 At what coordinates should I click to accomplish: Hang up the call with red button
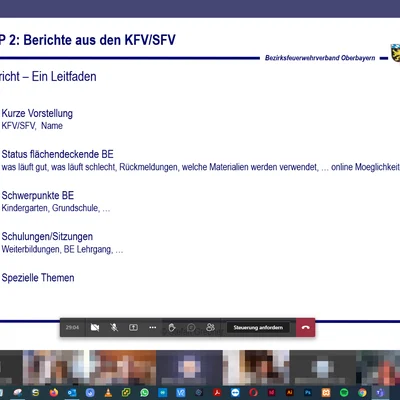pyautogui.click(x=305, y=327)
